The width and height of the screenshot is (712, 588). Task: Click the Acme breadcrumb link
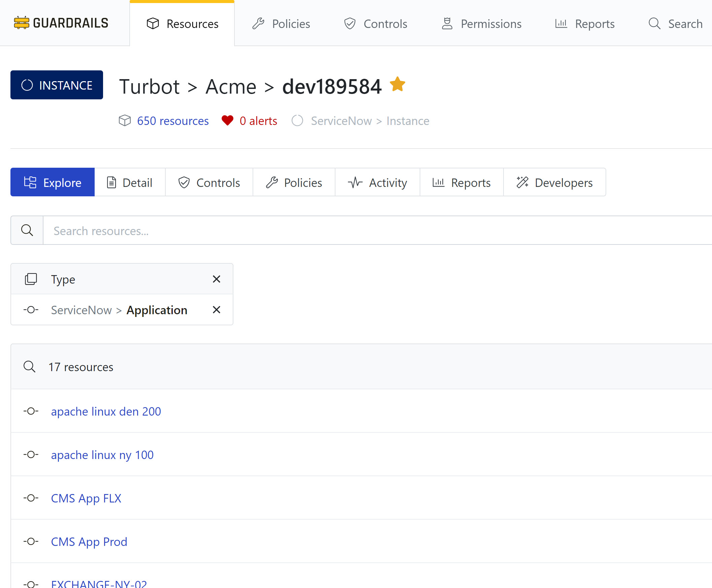click(231, 86)
